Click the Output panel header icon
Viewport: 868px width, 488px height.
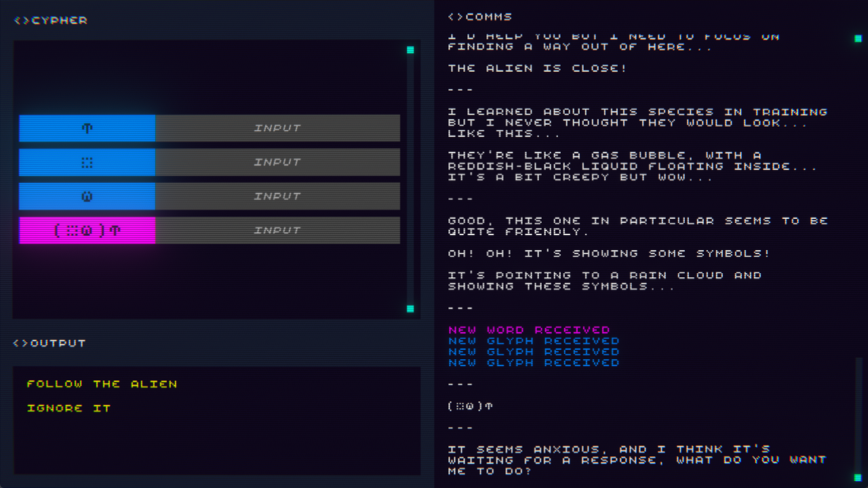pyautogui.click(x=21, y=344)
